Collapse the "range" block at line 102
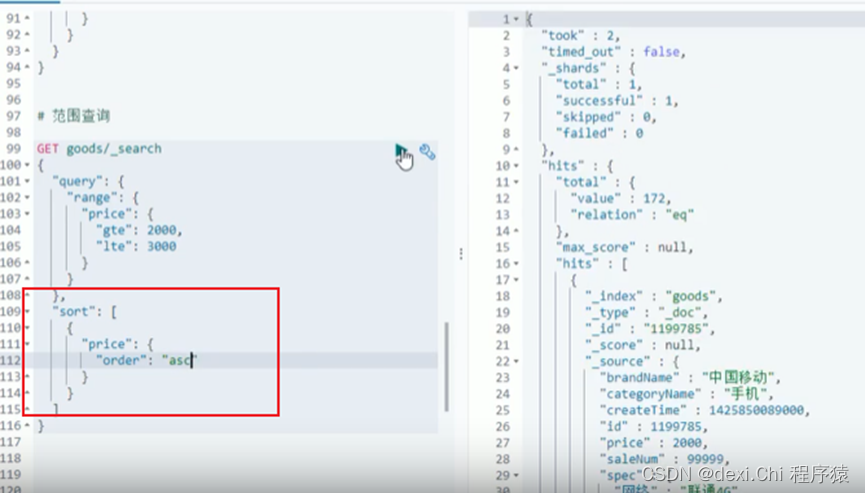Screen dimensions: 865x493 click(27, 197)
